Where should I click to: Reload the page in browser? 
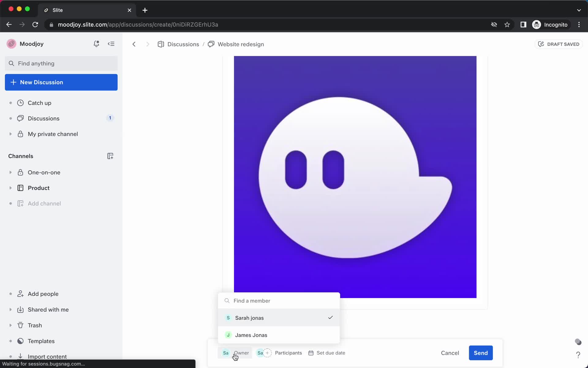click(35, 25)
